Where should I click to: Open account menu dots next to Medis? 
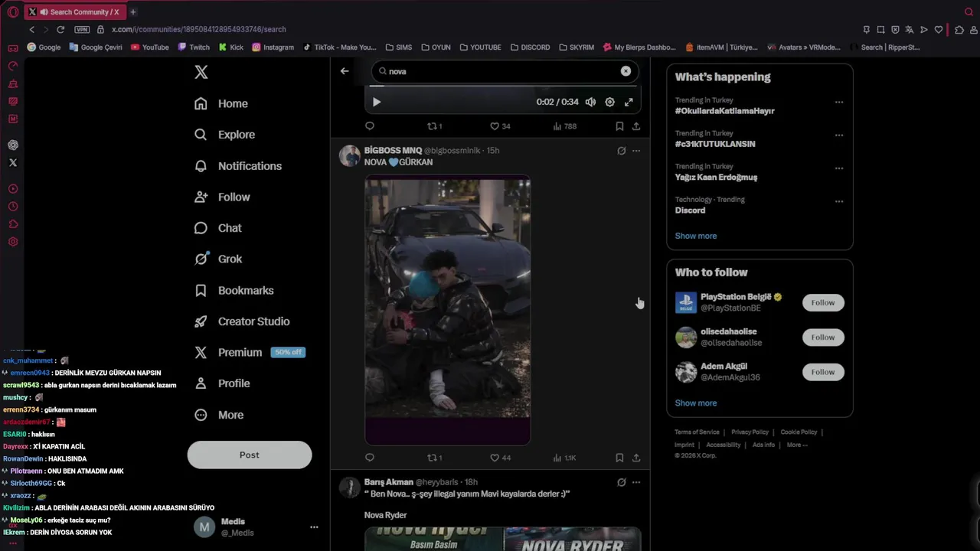[314, 527]
